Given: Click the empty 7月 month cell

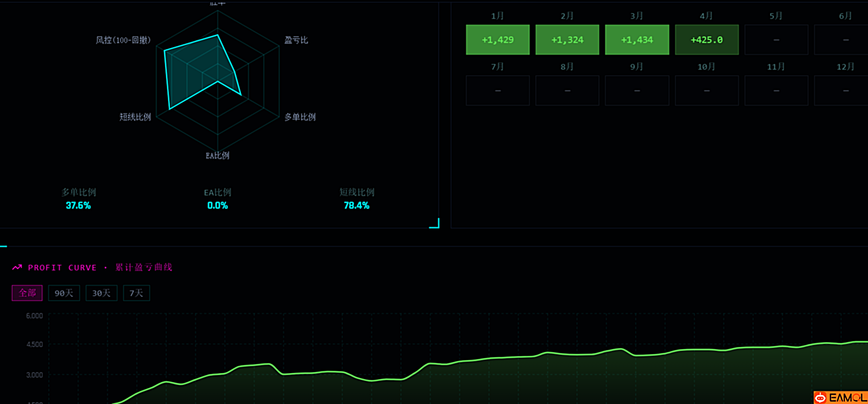Looking at the screenshot, I should (497, 91).
